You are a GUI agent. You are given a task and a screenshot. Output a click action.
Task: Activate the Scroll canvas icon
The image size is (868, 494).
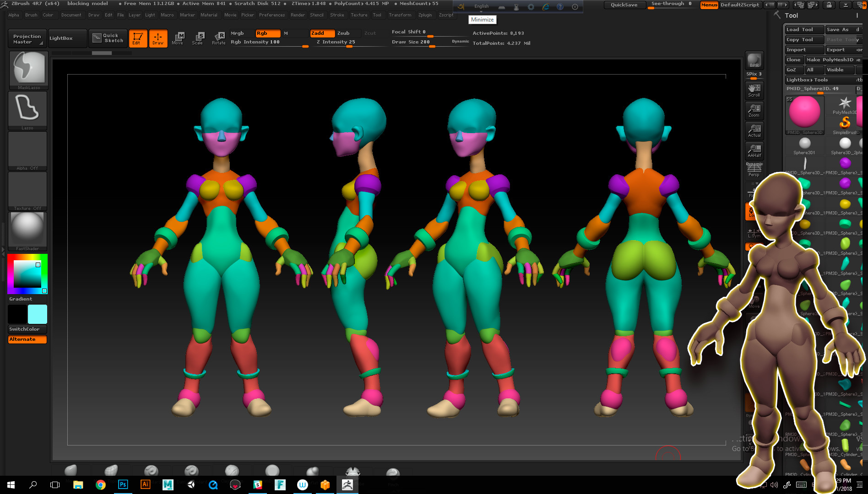pyautogui.click(x=754, y=90)
